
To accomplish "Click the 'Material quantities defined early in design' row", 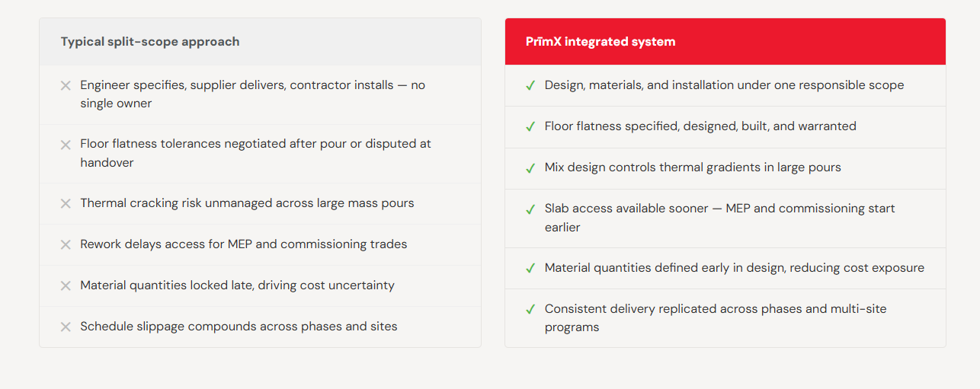I will 725,268.
